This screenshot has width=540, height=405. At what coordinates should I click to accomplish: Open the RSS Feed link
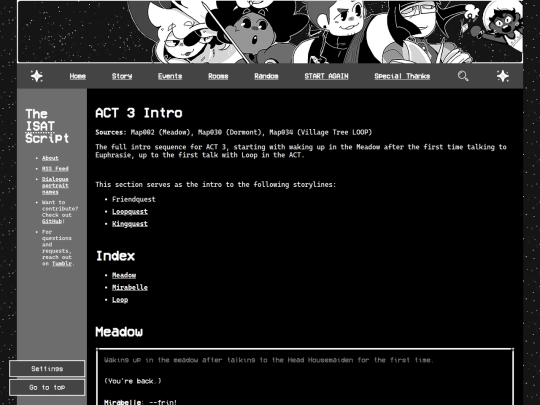point(55,168)
